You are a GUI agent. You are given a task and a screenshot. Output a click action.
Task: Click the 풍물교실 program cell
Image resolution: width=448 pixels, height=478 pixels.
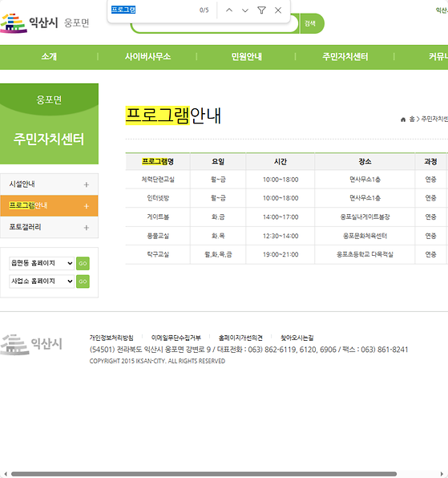158,236
